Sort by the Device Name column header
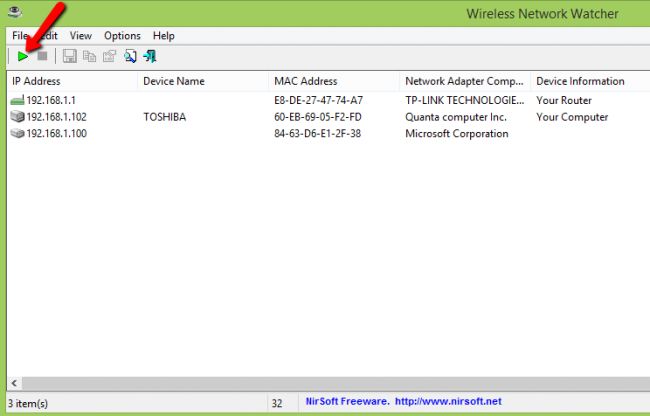The image size is (650, 416). point(203,81)
